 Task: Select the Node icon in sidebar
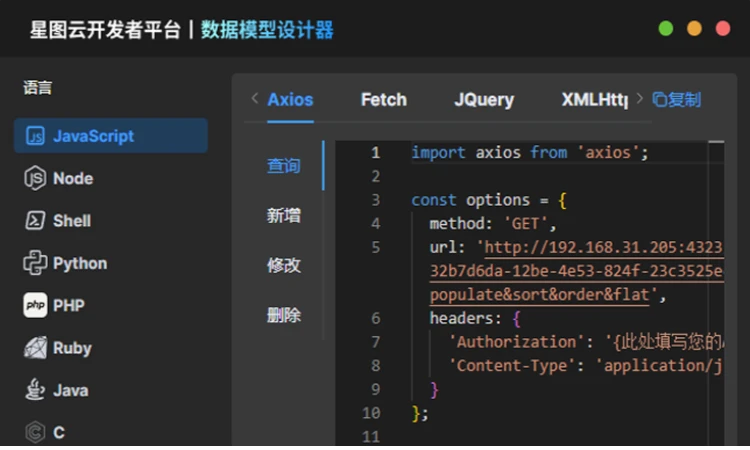click(x=36, y=179)
